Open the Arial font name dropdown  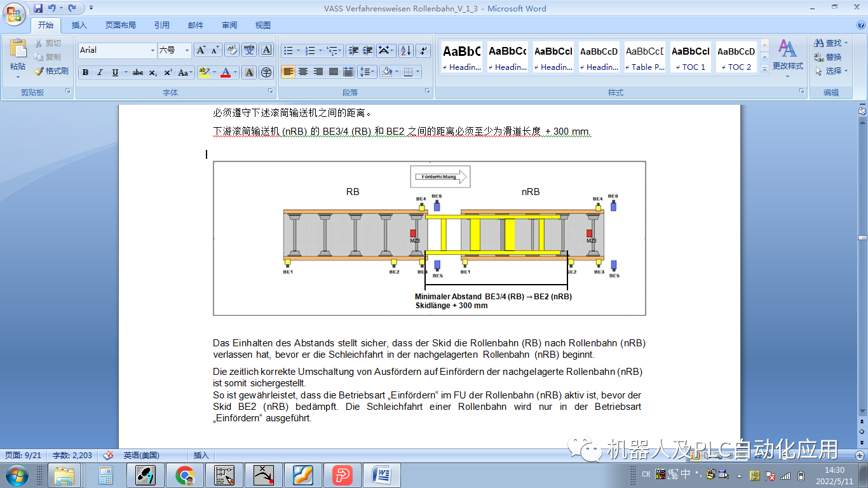153,50
